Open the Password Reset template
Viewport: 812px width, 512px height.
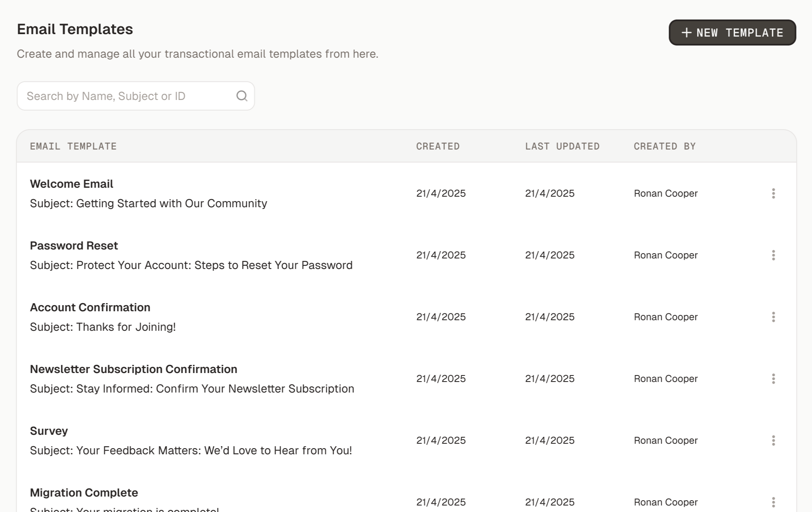tap(73, 245)
